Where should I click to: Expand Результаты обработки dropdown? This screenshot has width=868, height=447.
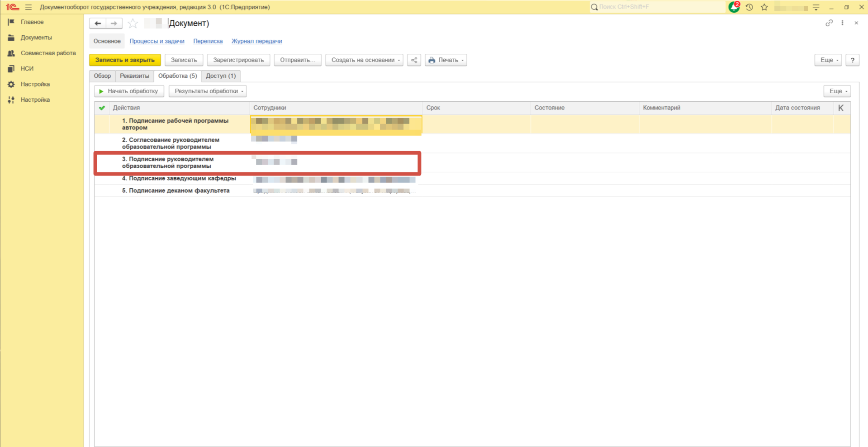208,91
